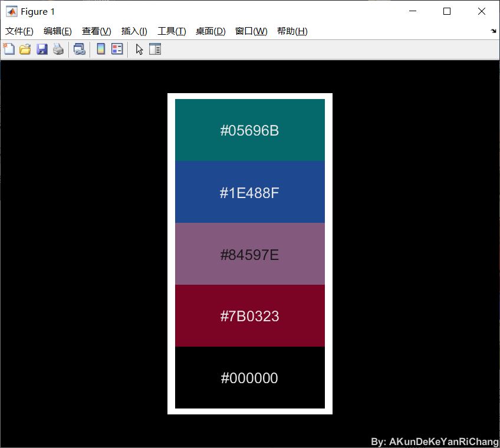The image size is (500, 448).
Task: Select the Edit Plot arrow tool
Action: point(139,50)
